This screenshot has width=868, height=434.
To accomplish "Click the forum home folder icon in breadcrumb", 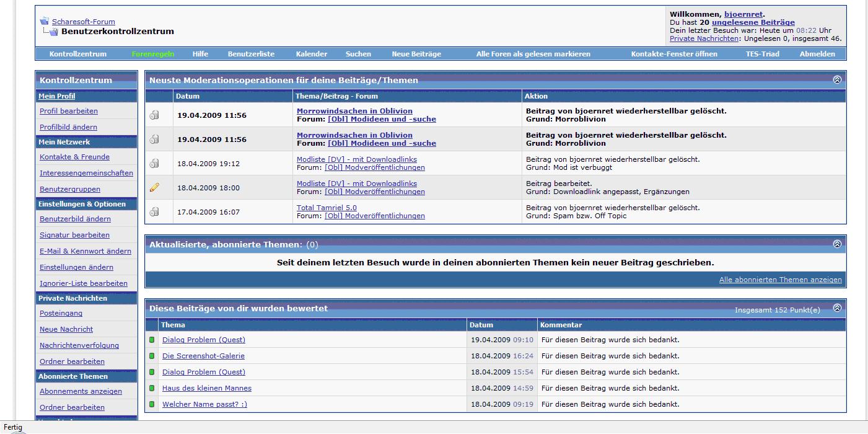I will pos(44,21).
